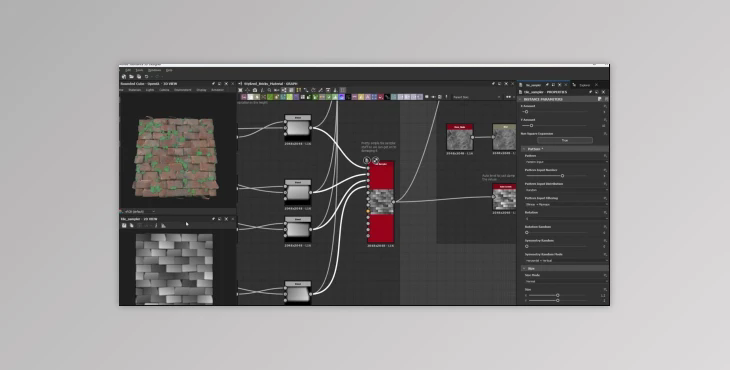Open the Materials menu in 3D view
The width and height of the screenshot is (730, 370).
[135, 90]
